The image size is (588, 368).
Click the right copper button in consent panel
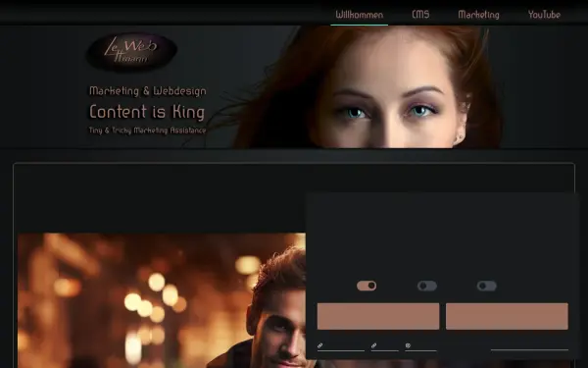[x=507, y=316]
